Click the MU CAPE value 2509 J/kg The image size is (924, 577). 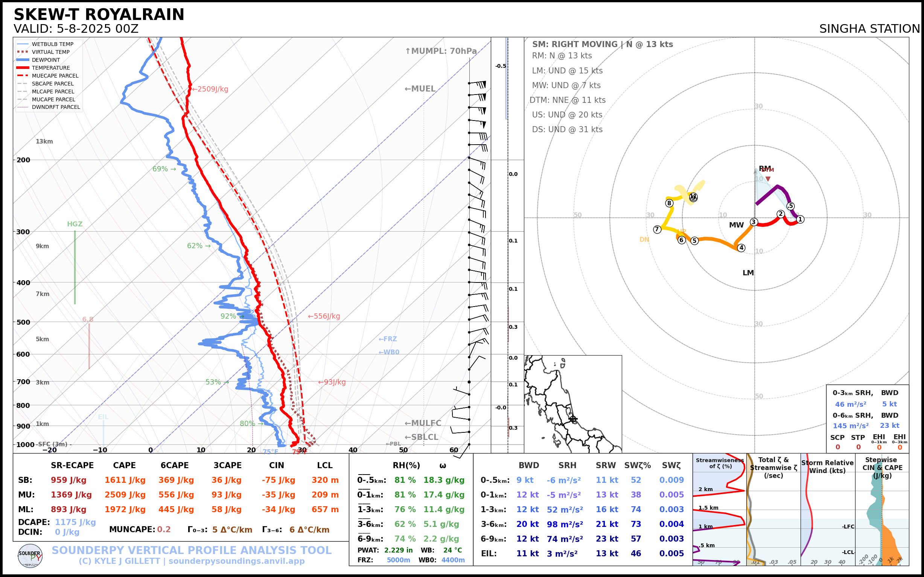pyautogui.click(x=125, y=495)
